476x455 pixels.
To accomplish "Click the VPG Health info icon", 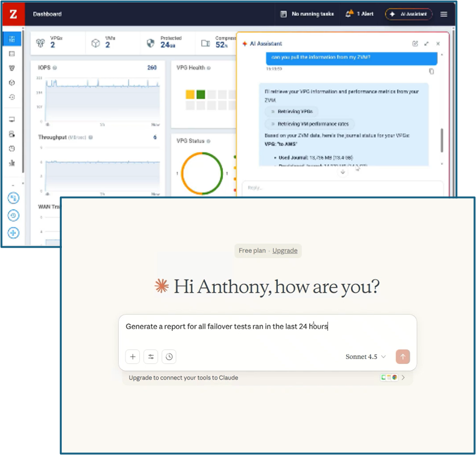I will [x=209, y=68].
